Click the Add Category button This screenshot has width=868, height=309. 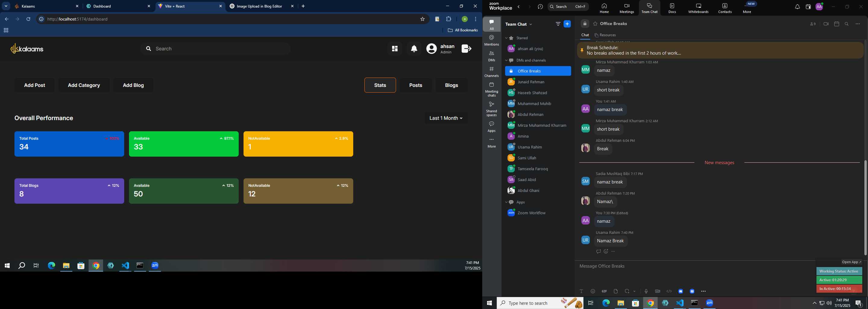[84, 85]
